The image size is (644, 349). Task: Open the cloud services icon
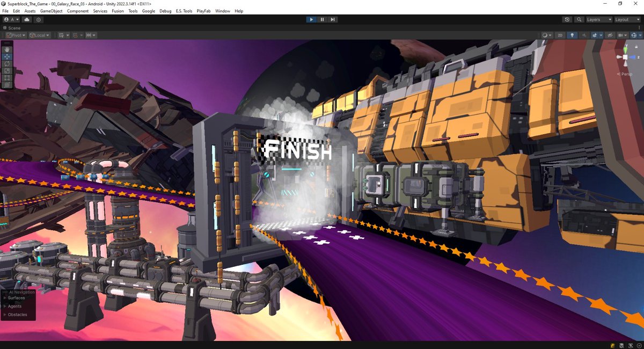click(x=27, y=19)
